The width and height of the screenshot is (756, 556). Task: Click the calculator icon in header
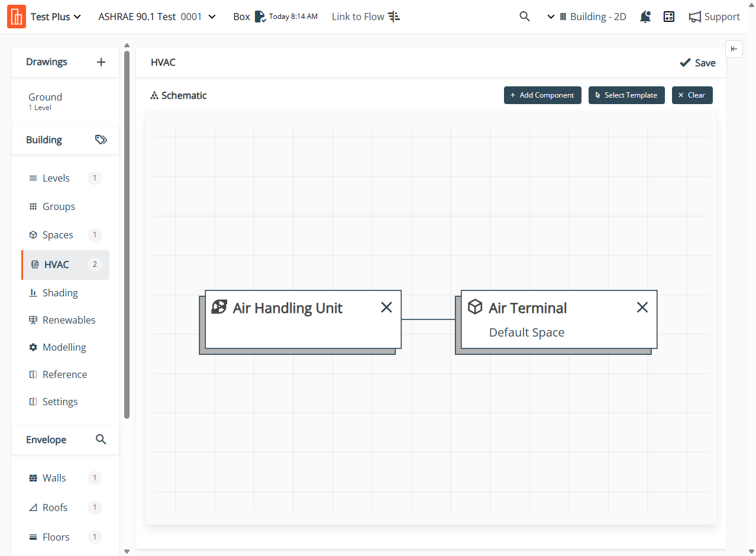[x=669, y=17]
